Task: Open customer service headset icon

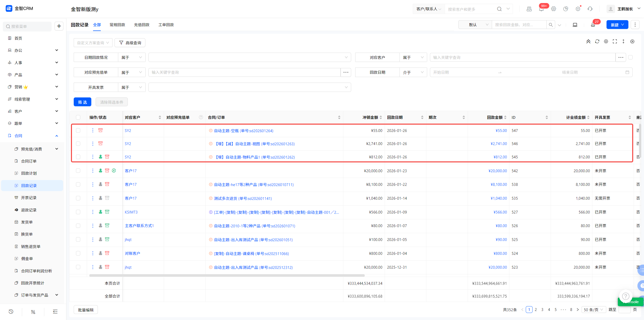Action: point(590,9)
